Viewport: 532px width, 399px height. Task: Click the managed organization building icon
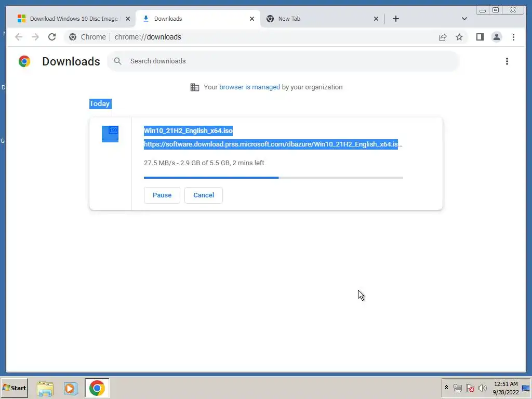[x=195, y=87]
